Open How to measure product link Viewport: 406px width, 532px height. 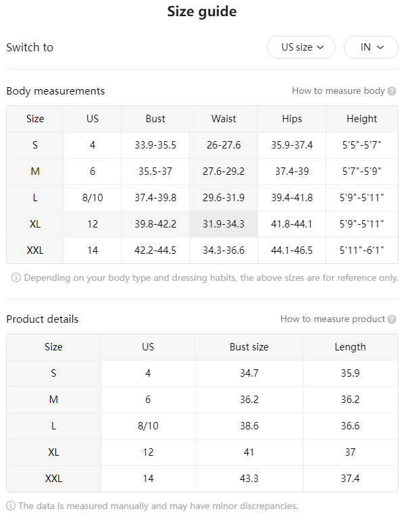coord(332,319)
